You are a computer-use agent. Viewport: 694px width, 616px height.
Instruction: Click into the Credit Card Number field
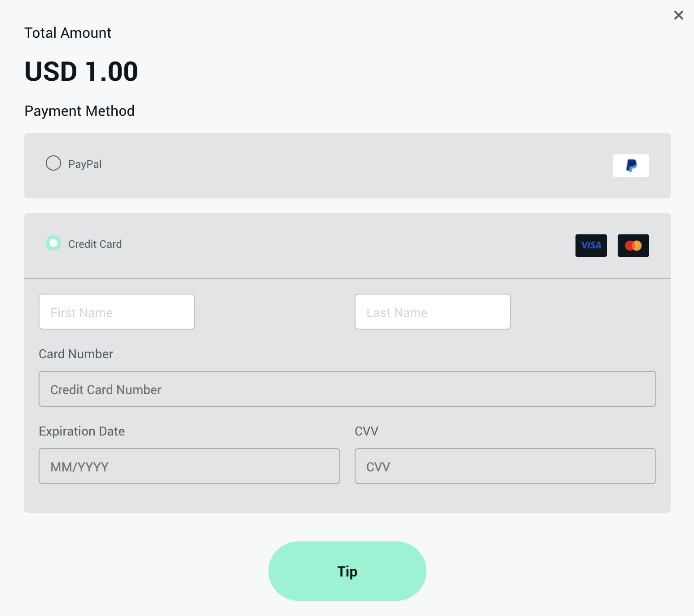[347, 389]
